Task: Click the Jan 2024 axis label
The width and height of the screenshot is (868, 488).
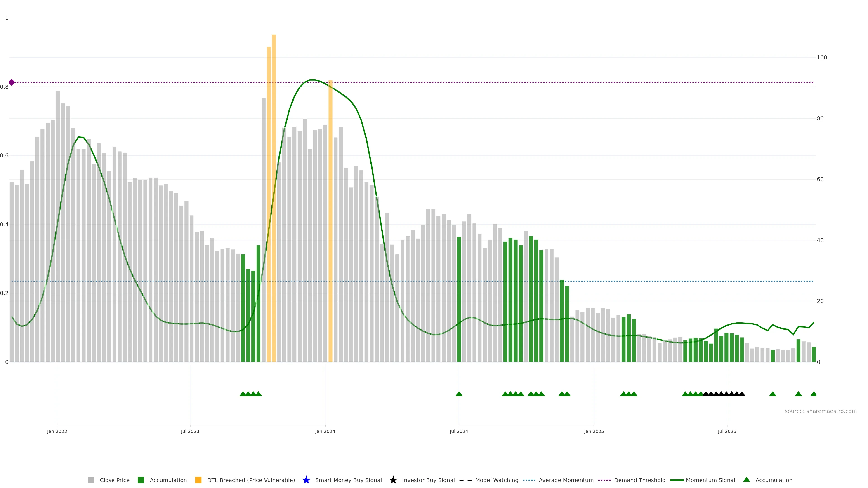Action: pyautogui.click(x=325, y=431)
